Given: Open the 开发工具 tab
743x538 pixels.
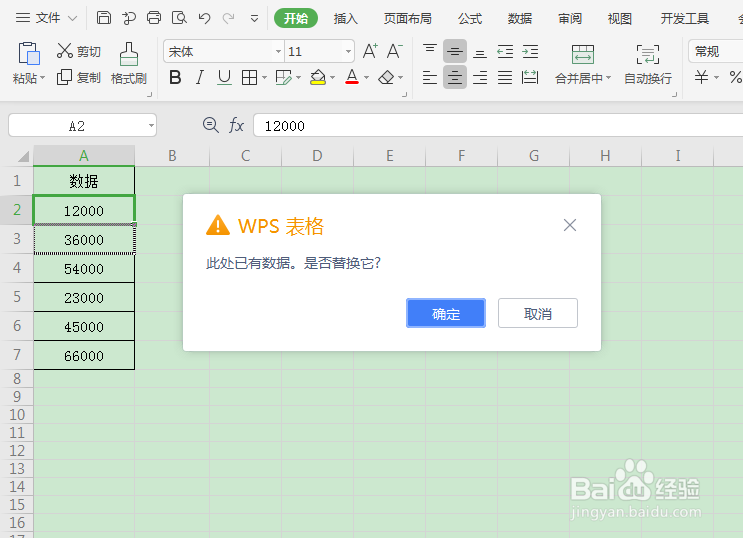Looking at the screenshot, I should 685,18.
